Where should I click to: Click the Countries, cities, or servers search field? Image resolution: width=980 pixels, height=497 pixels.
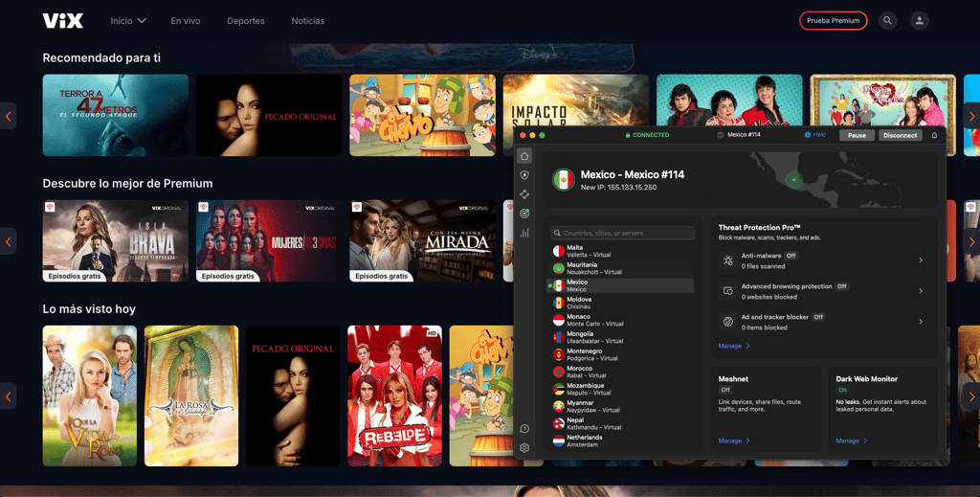coord(622,234)
